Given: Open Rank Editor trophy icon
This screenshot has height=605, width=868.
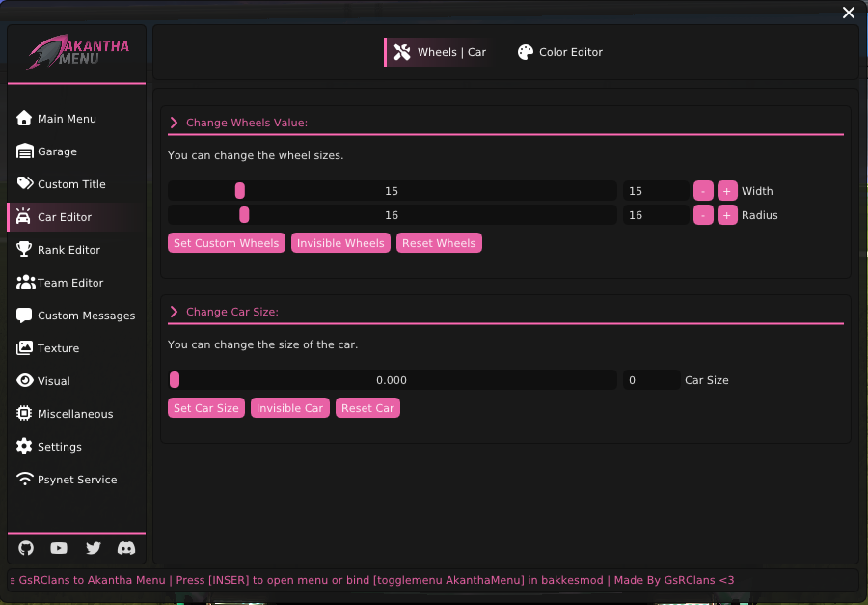Looking at the screenshot, I should click(24, 250).
